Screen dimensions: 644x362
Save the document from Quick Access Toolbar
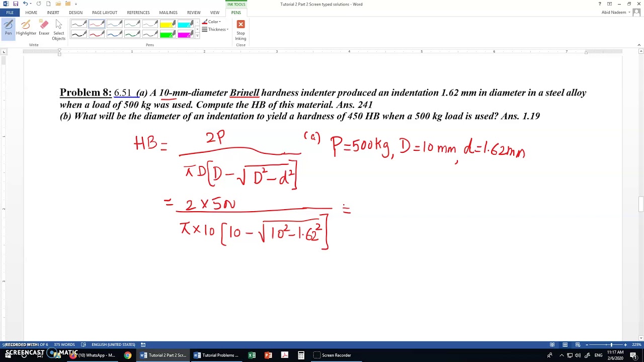coord(16,4)
